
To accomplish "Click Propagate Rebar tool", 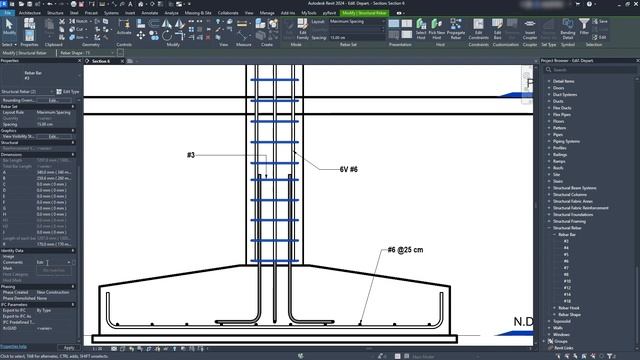I will (456, 29).
